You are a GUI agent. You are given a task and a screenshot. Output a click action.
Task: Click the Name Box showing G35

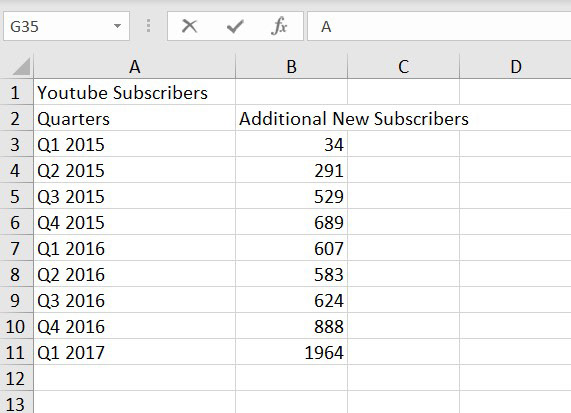tap(67, 26)
